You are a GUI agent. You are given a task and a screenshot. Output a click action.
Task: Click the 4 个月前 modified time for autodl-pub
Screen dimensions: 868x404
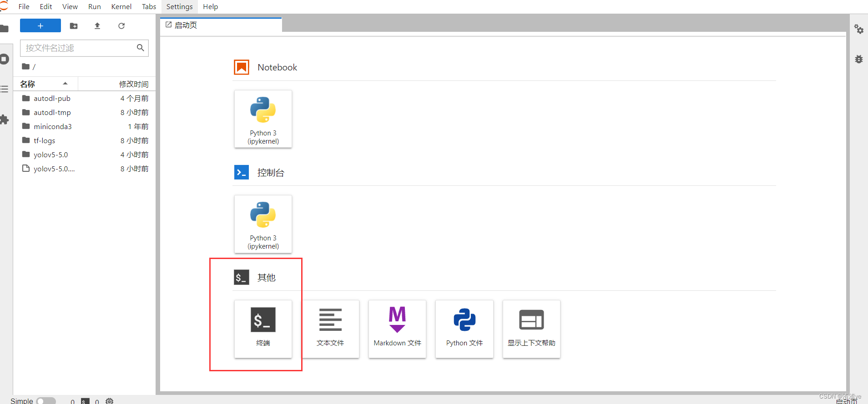click(135, 98)
